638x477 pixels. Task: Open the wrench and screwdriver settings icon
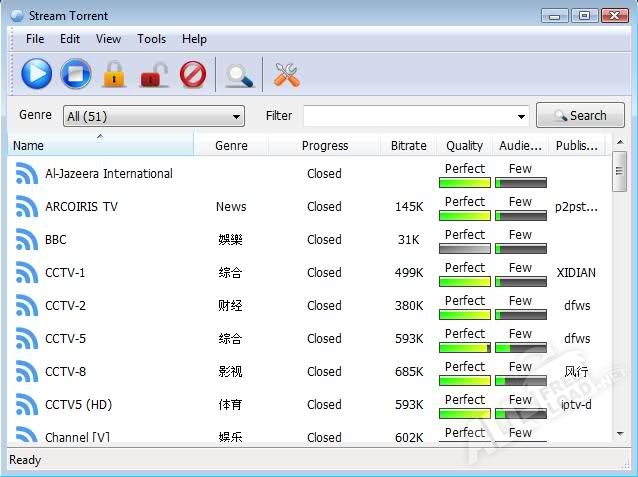tap(287, 74)
